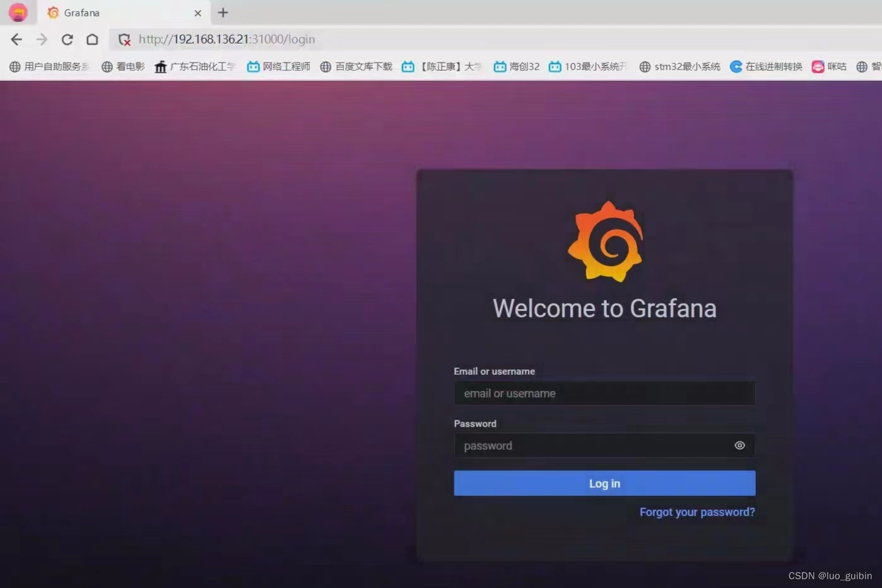Click Forgot your password link

[697, 512]
